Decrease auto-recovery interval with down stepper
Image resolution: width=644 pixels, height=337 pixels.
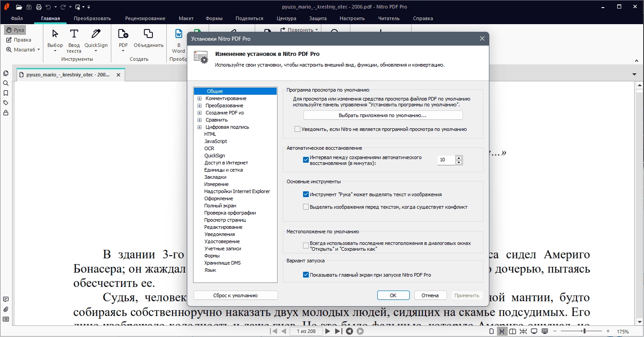tap(459, 162)
